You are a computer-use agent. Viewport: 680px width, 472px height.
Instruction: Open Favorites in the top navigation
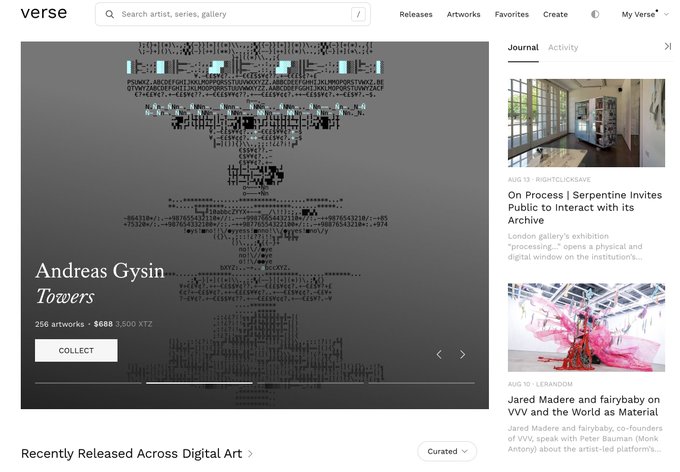point(512,14)
